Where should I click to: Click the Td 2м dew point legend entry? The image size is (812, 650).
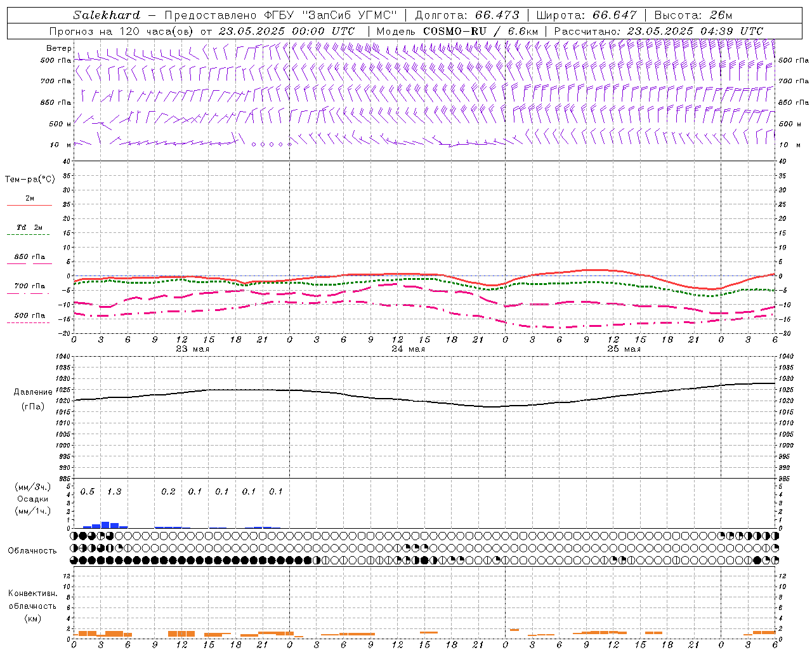point(29,227)
